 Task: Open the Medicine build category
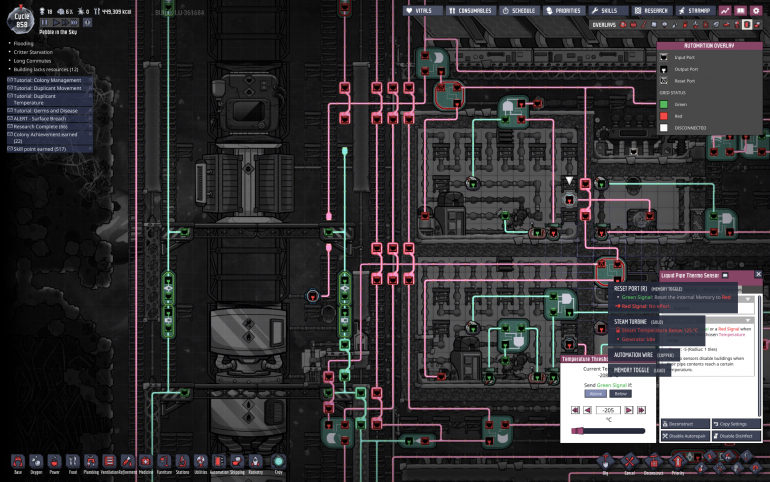tap(145, 462)
